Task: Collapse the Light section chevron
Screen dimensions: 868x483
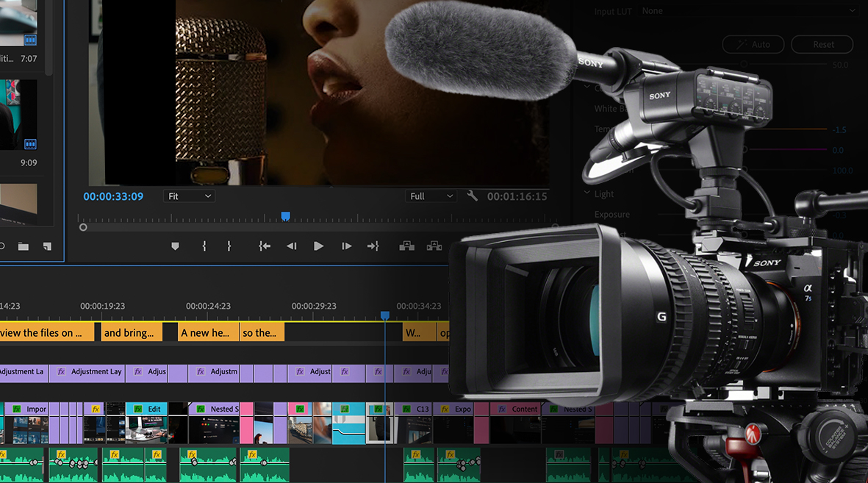Action: (587, 193)
